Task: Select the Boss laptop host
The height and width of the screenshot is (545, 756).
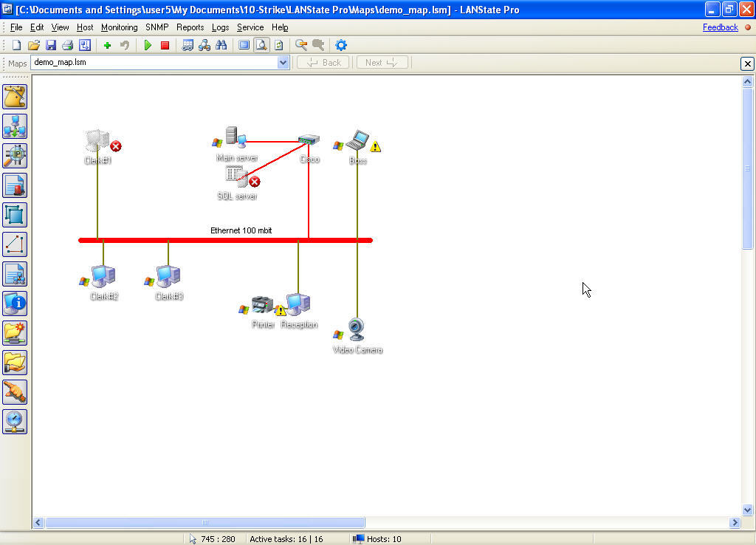Action: [x=357, y=140]
